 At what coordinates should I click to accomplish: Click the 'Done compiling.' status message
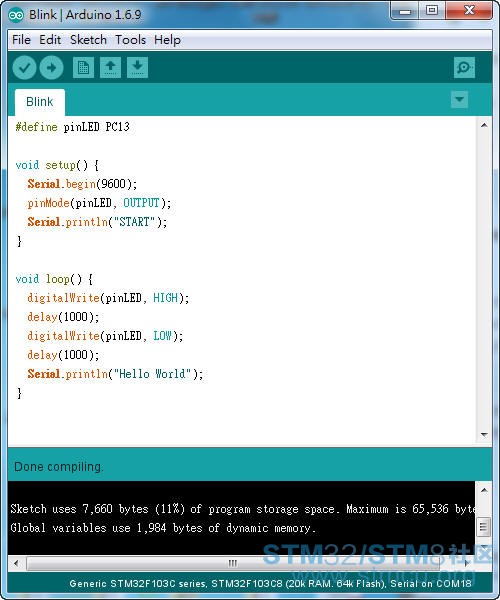click(x=58, y=467)
